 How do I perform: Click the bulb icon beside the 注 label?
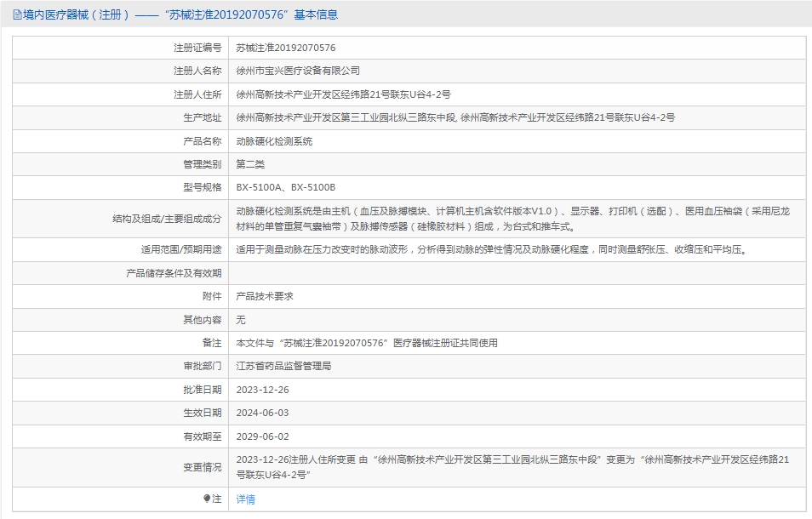point(207,499)
